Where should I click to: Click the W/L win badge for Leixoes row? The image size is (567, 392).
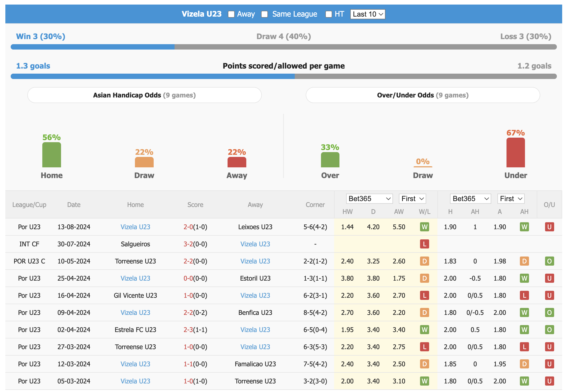coord(425,227)
